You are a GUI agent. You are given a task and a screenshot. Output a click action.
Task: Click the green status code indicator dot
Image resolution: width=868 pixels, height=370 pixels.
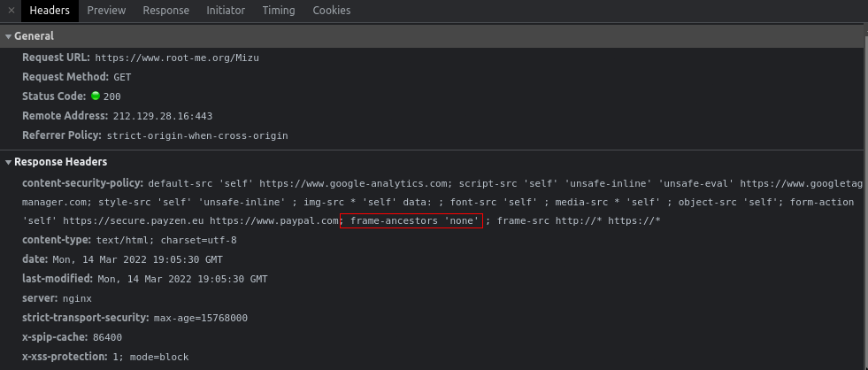tap(96, 96)
